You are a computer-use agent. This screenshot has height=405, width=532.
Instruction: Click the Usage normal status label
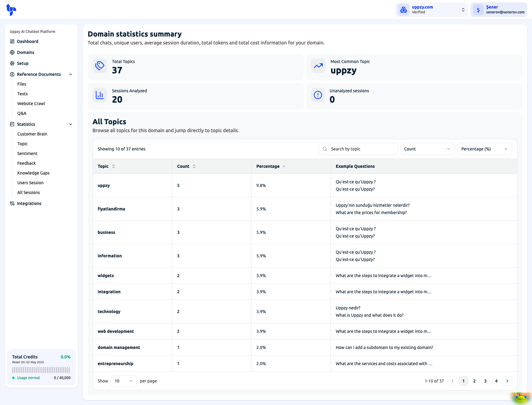click(x=28, y=378)
